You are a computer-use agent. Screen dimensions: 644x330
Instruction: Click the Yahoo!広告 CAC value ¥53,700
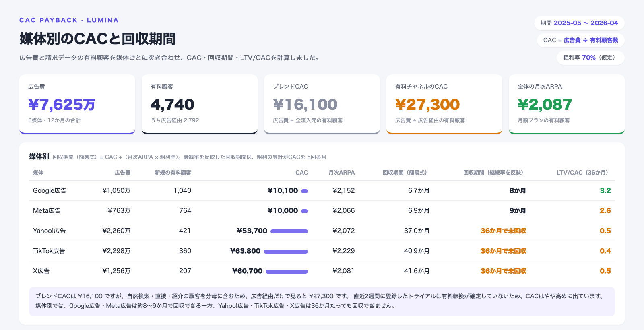[x=252, y=231]
